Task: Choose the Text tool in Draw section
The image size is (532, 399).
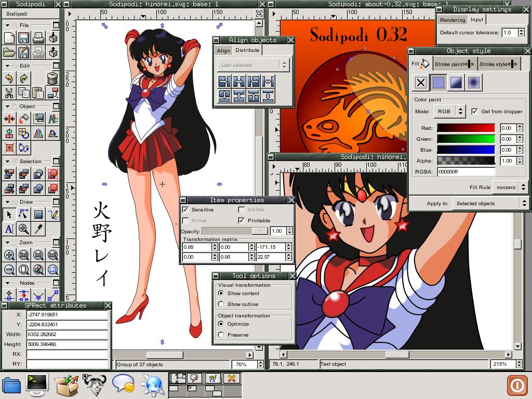Action: coord(9,229)
